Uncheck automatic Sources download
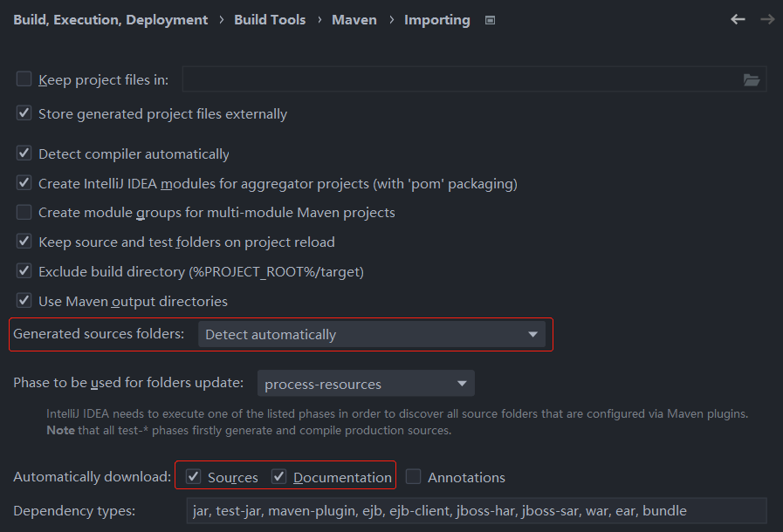 point(193,477)
